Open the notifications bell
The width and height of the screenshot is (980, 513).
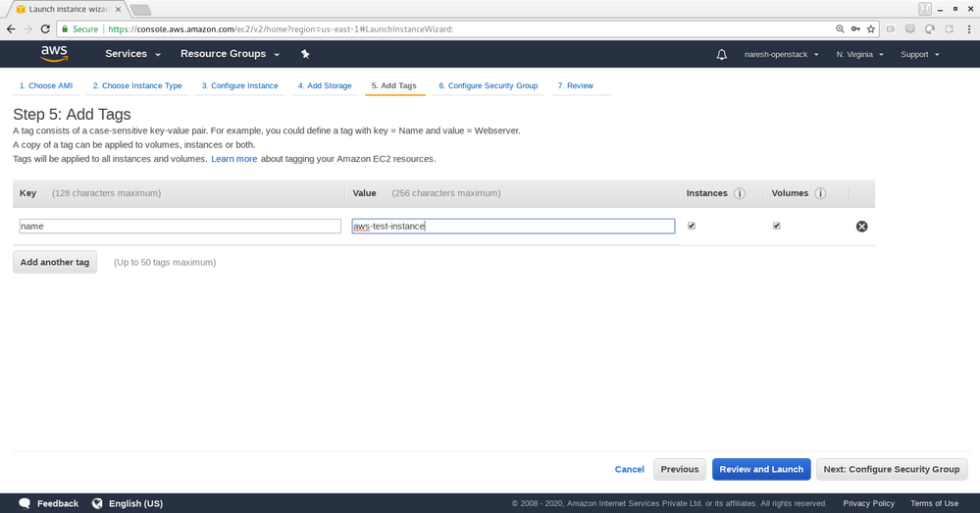tap(722, 55)
